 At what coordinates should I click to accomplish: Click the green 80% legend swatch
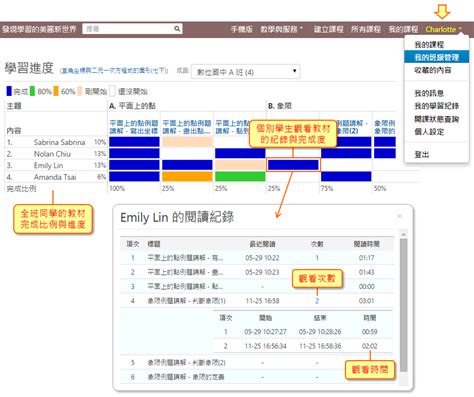(x=32, y=91)
